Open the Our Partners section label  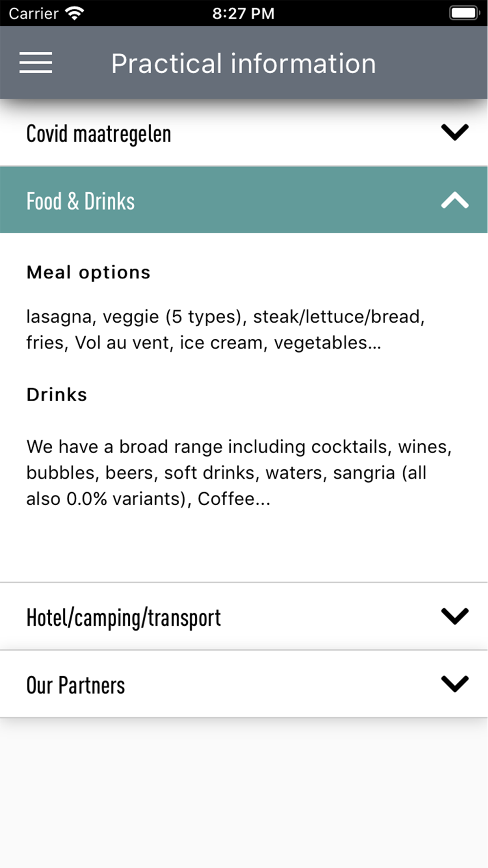76,685
